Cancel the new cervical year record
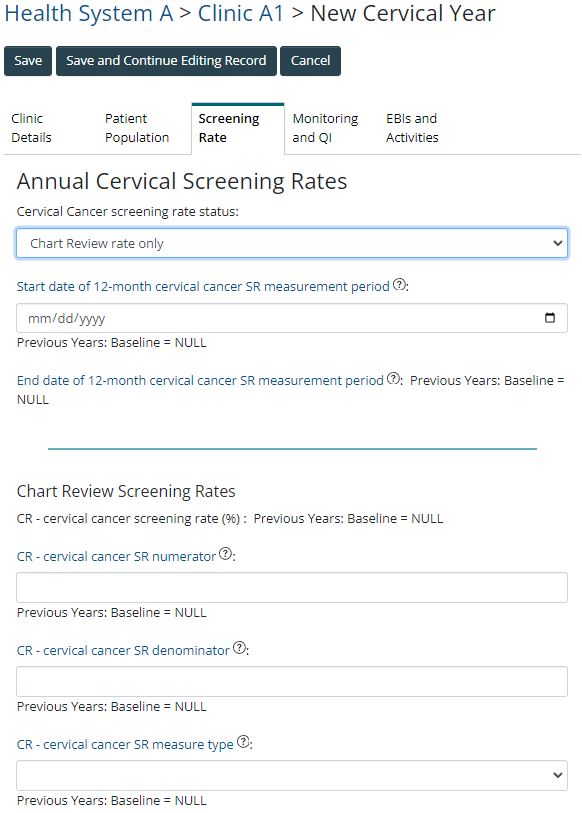Image resolution: width=582 pixels, height=813 pixels. coord(310,61)
